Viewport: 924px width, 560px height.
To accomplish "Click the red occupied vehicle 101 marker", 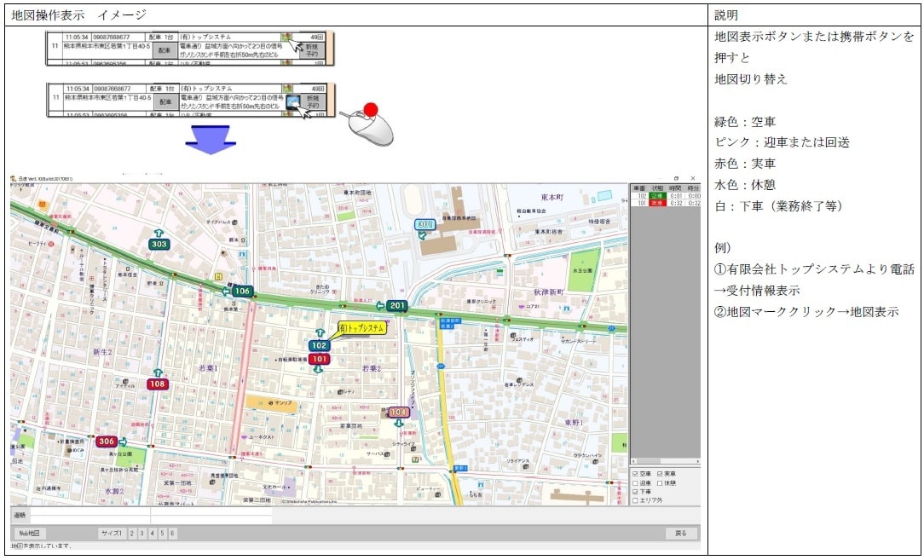I will coord(320,360).
